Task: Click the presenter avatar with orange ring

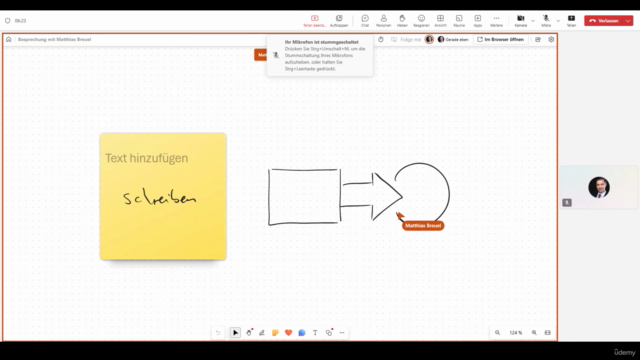Action: (x=429, y=40)
